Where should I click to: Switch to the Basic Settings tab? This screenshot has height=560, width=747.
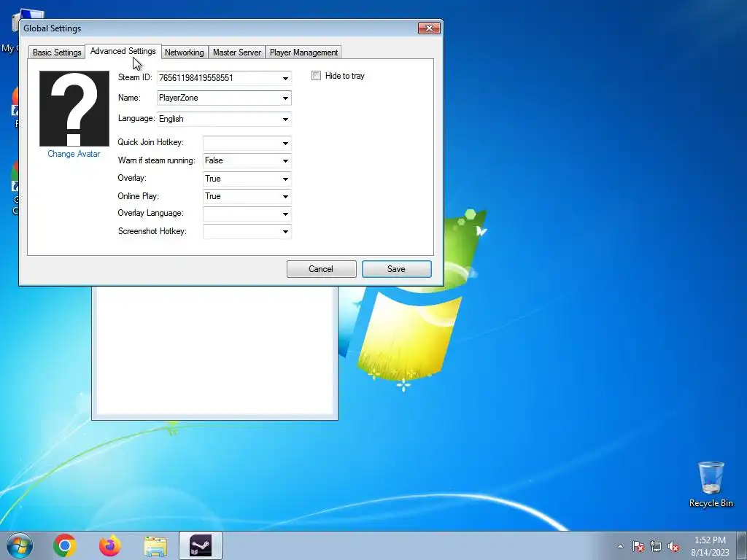(x=57, y=52)
